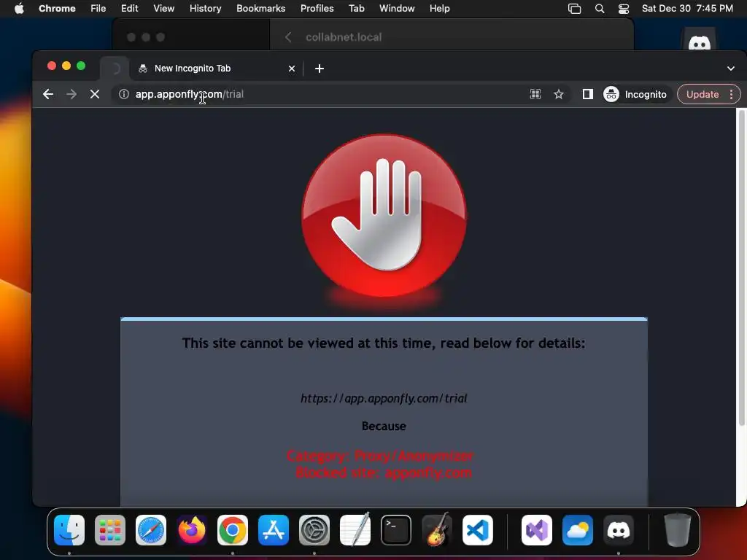Open the Help menu
Viewport: 747px width, 560px height.
[x=439, y=9]
